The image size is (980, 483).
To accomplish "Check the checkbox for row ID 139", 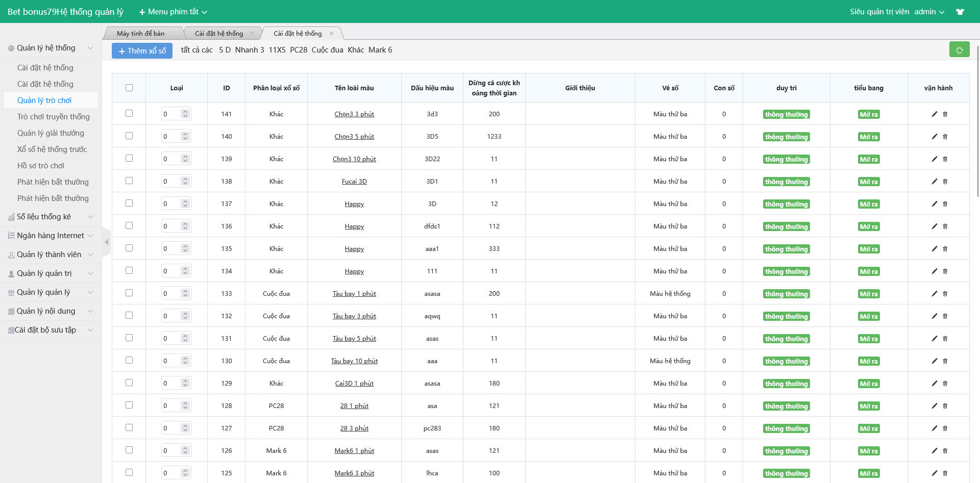I will pos(129,159).
